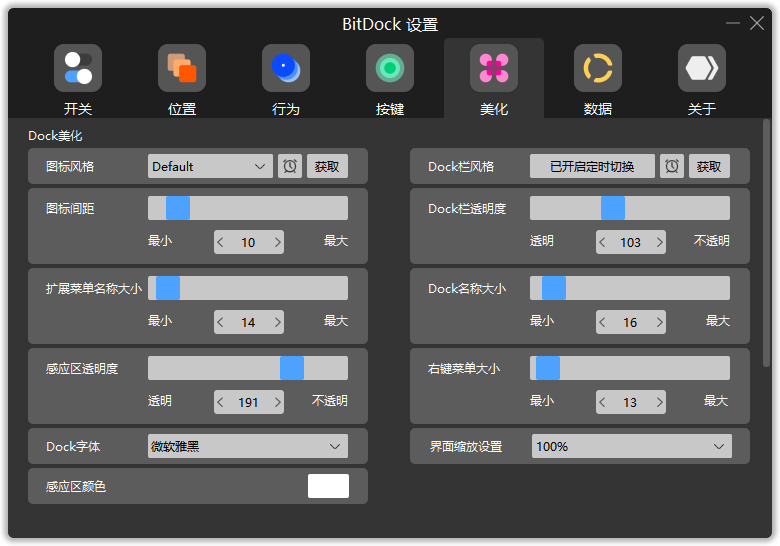780x546 pixels.
Task: Open the 图标风格 Default dropdown
Action: click(210, 166)
